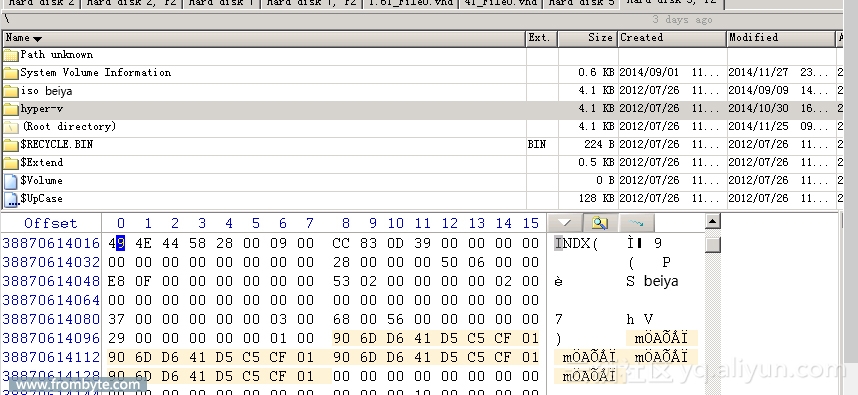Click column number 8 in the hex header
The width and height of the screenshot is (858, 395).
(x=346, y=223)
